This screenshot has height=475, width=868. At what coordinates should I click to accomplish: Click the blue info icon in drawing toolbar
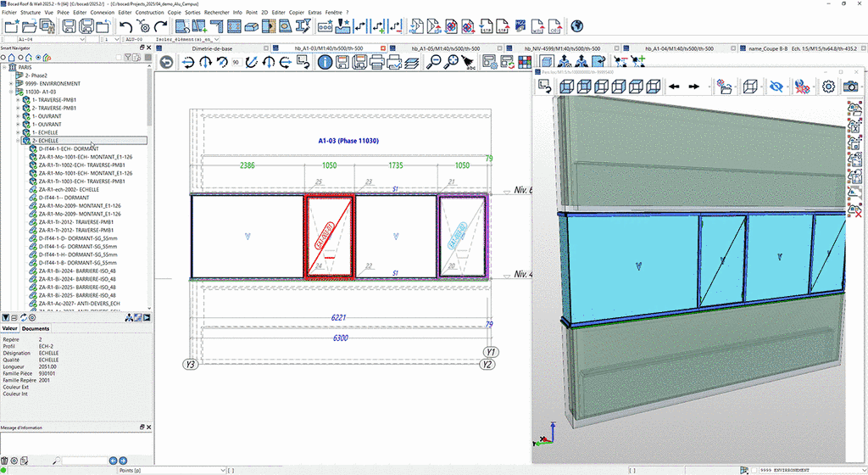click(325, 62)
